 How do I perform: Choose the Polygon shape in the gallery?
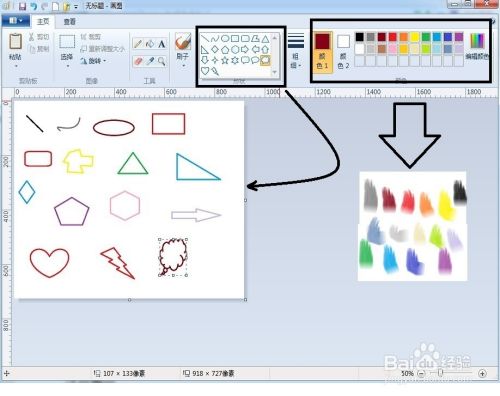point(255,39)
